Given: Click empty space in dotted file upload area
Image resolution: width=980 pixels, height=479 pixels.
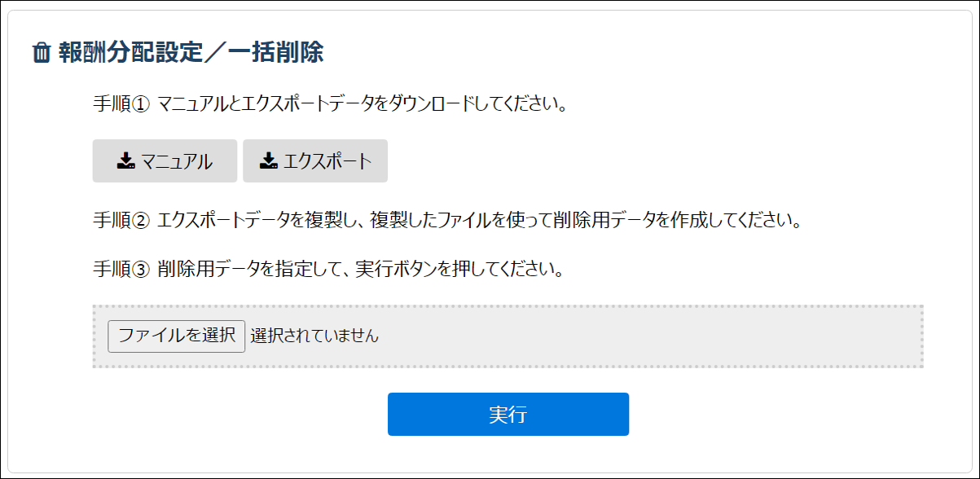Looking at the screenshot, I should pyautogui.click(x=652, y=336).
